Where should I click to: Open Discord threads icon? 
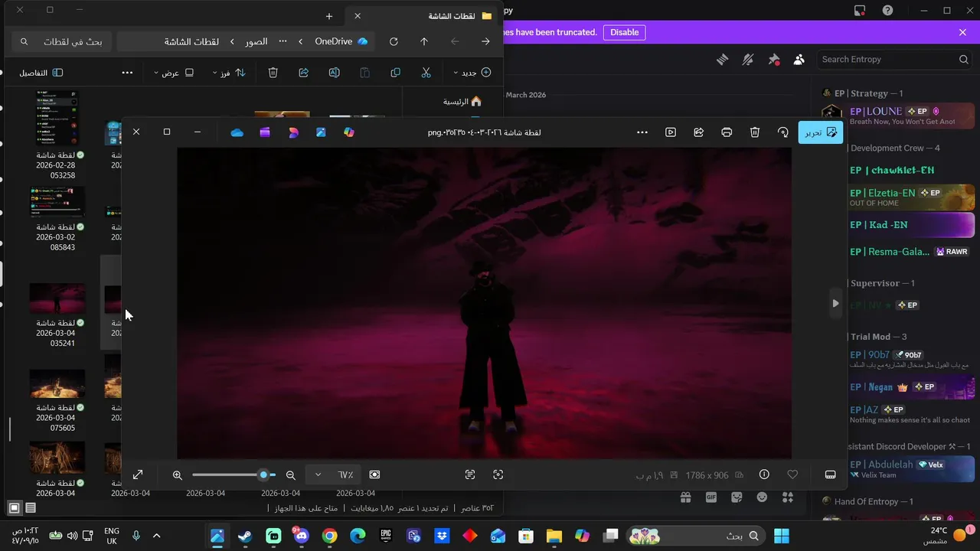[722, 59]
